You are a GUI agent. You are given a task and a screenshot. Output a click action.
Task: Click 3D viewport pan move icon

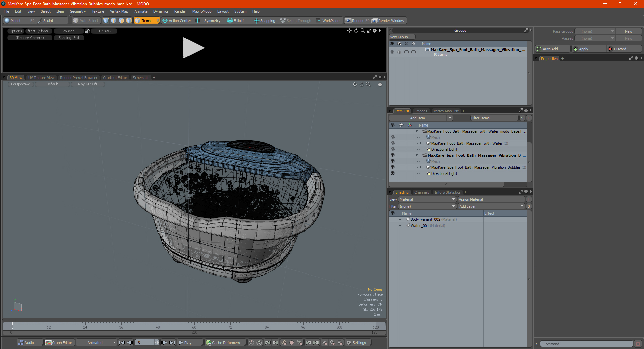(355, 84)
